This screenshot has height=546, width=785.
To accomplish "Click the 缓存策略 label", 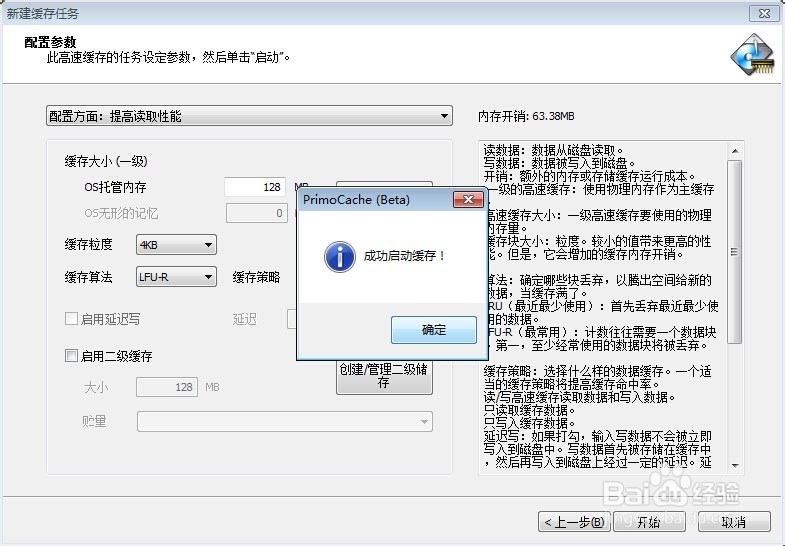I will coord(256,277).
